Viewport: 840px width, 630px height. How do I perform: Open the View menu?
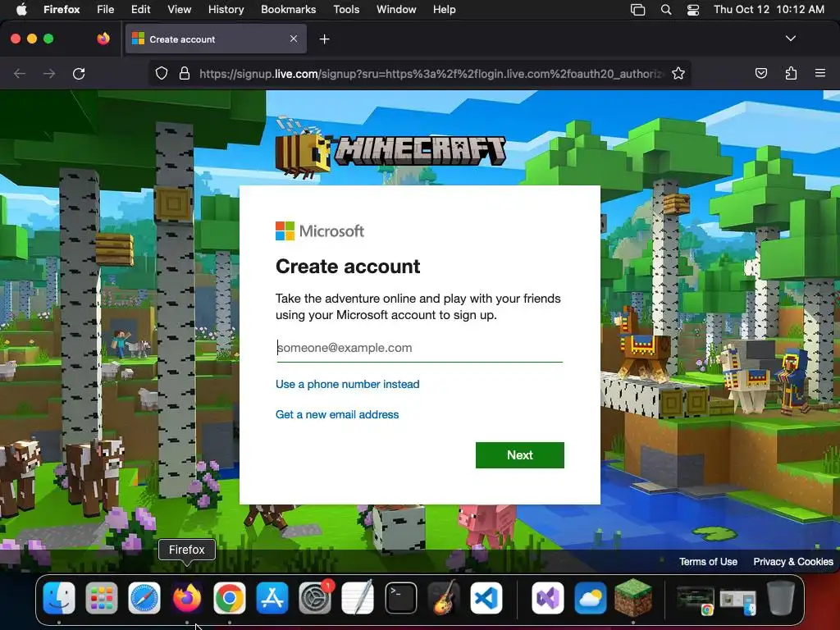(x=179, y=9)
